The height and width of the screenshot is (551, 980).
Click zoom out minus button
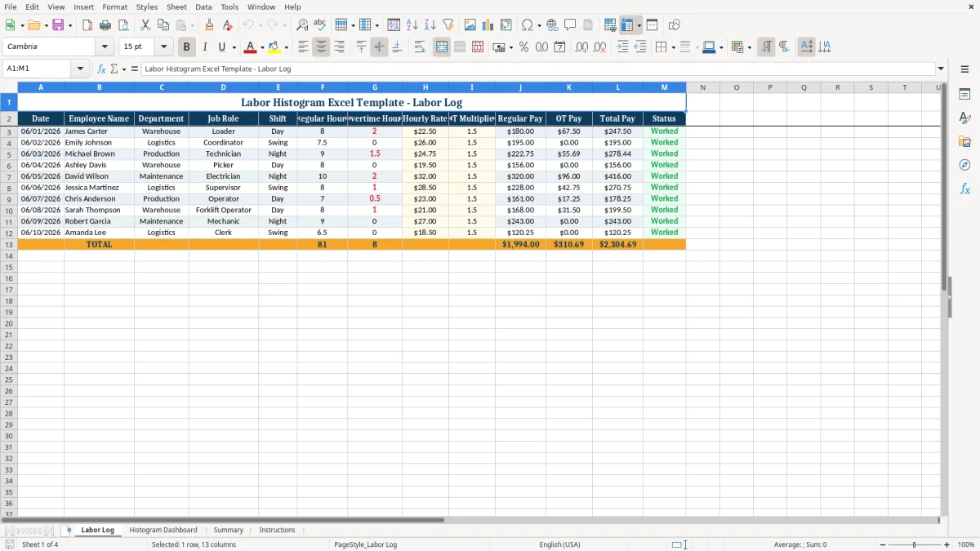click(883, 544)
